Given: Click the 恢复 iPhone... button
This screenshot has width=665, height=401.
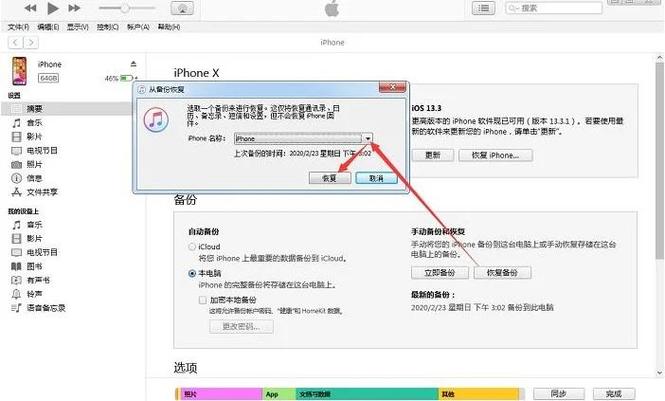Looking at the screenshot, I should (495, 155).
